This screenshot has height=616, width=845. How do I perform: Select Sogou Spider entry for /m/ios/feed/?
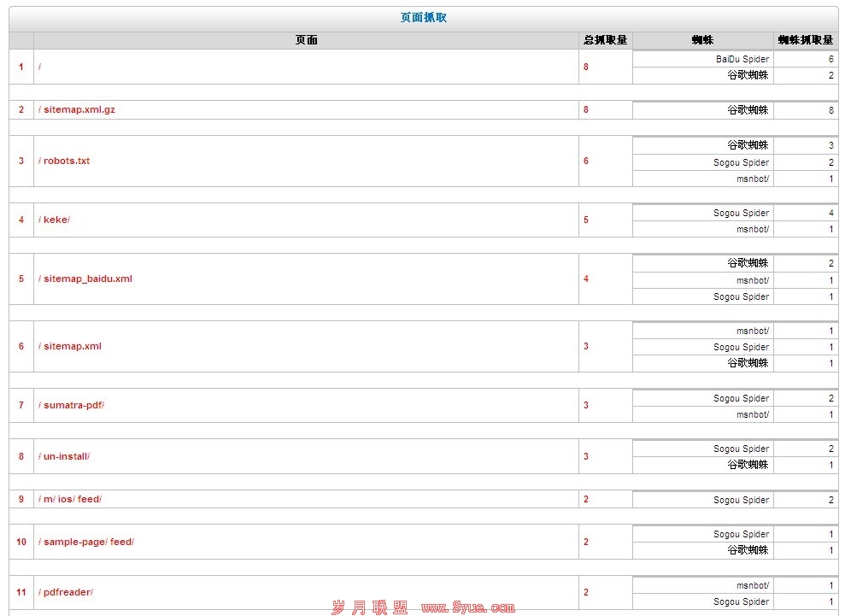[x=741, y=500]
